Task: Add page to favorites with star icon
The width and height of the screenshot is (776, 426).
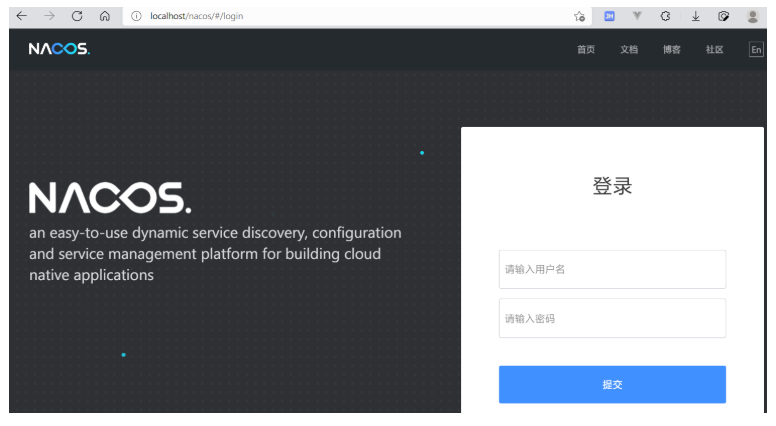Action: tap(580, 16)
